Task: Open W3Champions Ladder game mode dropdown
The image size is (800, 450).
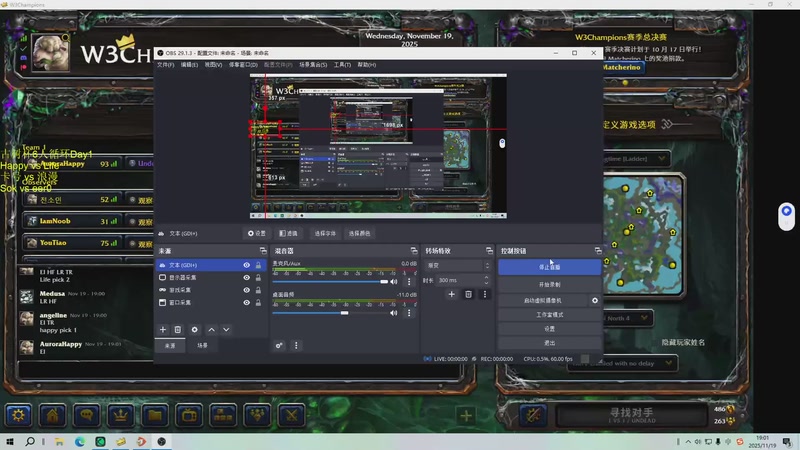Action: pos(635,159)
